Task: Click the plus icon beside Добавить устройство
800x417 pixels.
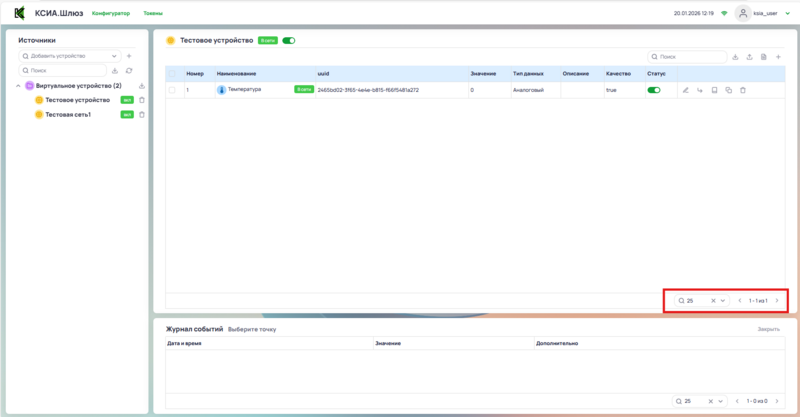Action: tap(129, 57)
